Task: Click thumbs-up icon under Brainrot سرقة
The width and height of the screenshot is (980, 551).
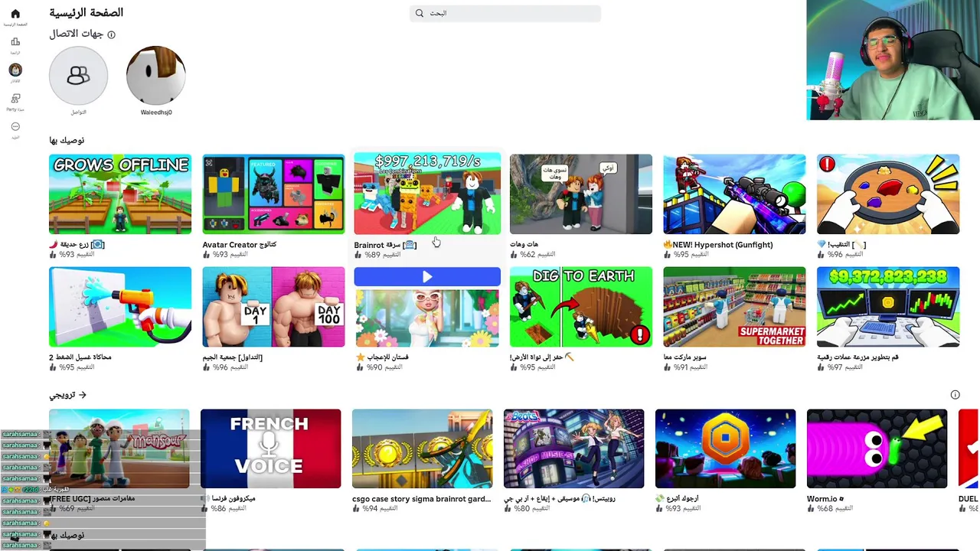Action: (358, 256)
